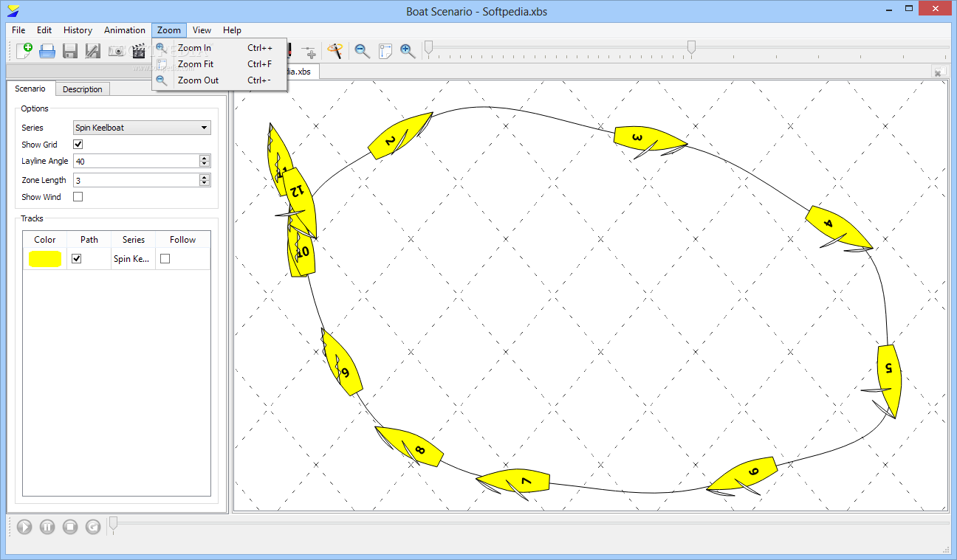Click the Save floppy disk icon
The width and height of the screenshot is (957, 560).
(x=70, y=51)
